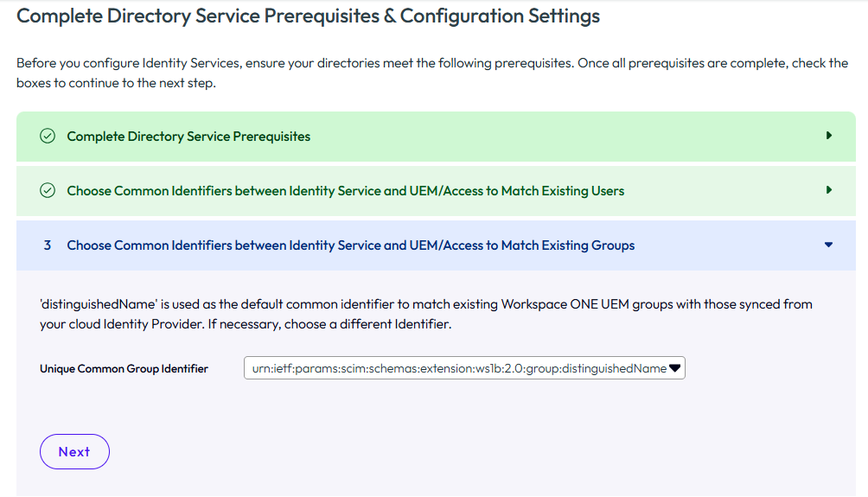Collapse the Match Existing Groups section arrow

(829, 245)
